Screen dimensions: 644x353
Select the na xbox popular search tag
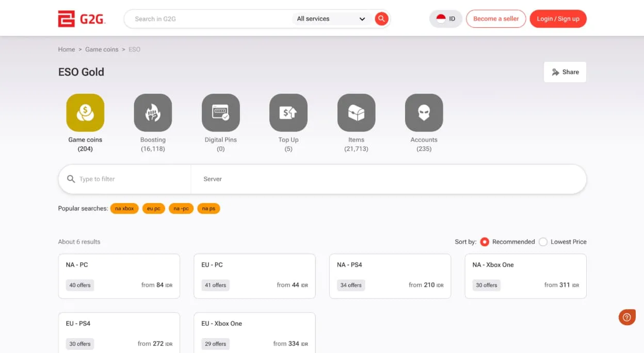click(124, 209)
